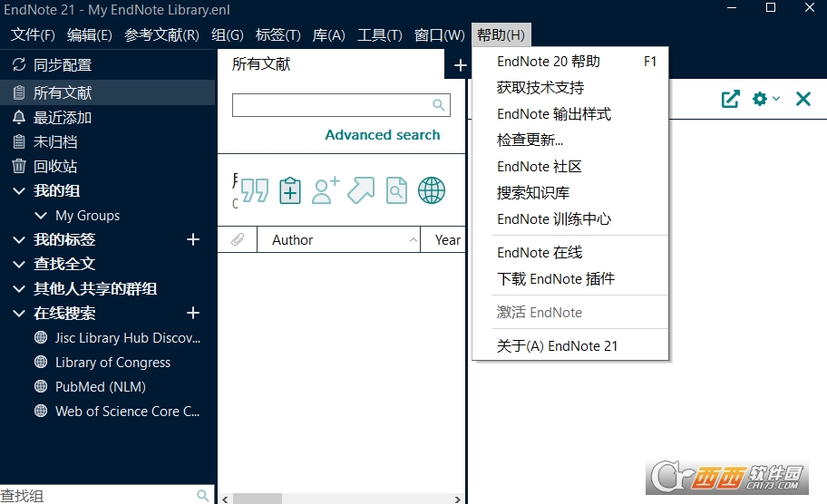Click the share library person-plus icon
Image resolution: width=827 pixels, height=504 pixels.
click(326, 190)
